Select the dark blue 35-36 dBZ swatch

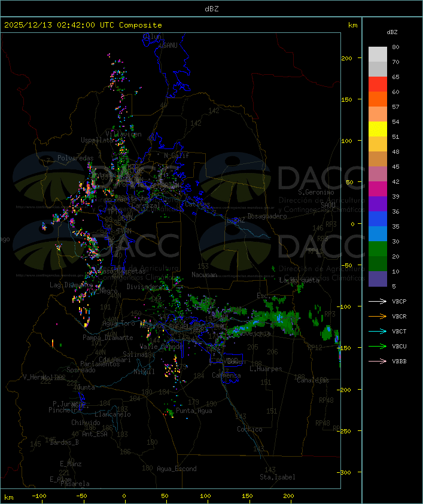tap(378, 219)
